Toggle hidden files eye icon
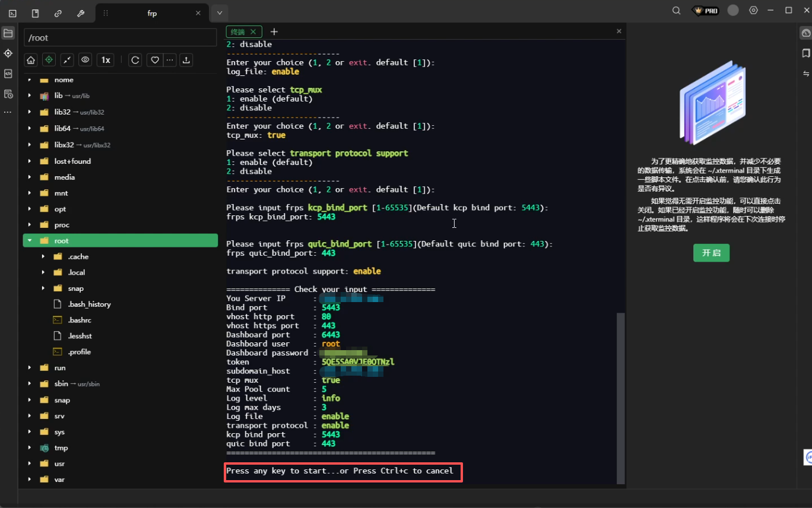The width and height of the screenshot is (812, 508). pyautogui.click(x=85, y=60)
